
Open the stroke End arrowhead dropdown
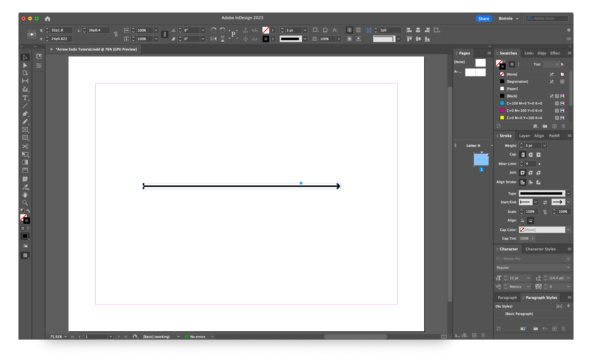click(x=568, y=202)
